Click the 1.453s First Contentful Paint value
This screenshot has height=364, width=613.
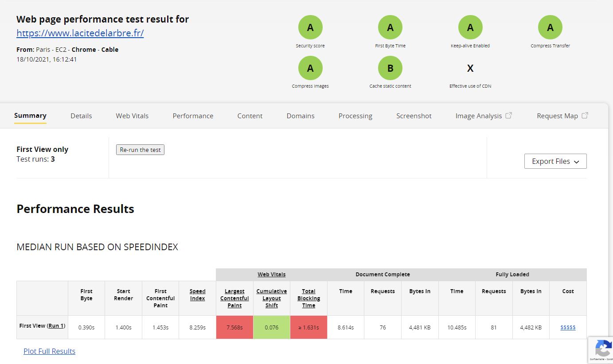click(160, 328)
